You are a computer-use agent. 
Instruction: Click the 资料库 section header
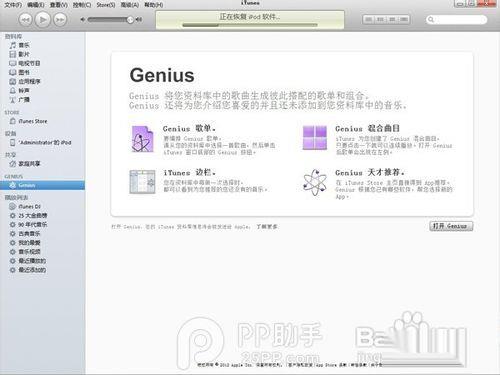tap(13, 36)
